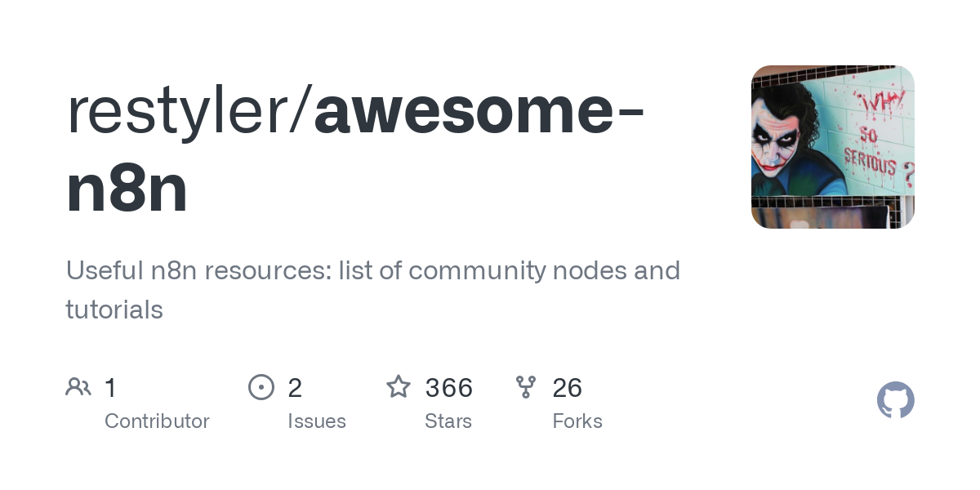Select the "Contributor" label

click(157, 421)
